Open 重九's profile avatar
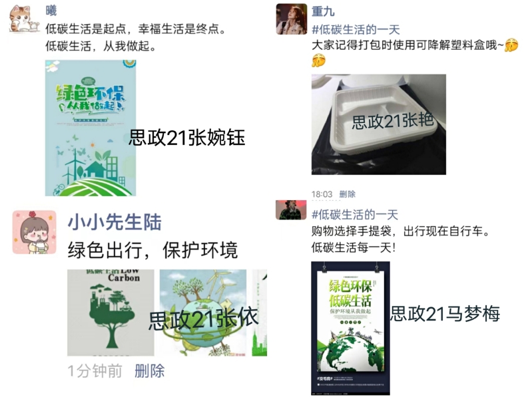This screenshot has height=399, width=532. (x=292, y=19)
